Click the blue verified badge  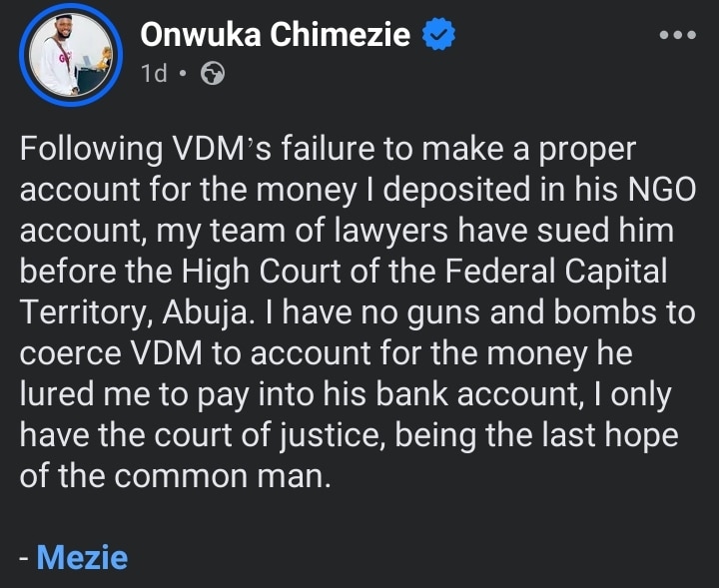pyautogui.click(x=438, y=35)
